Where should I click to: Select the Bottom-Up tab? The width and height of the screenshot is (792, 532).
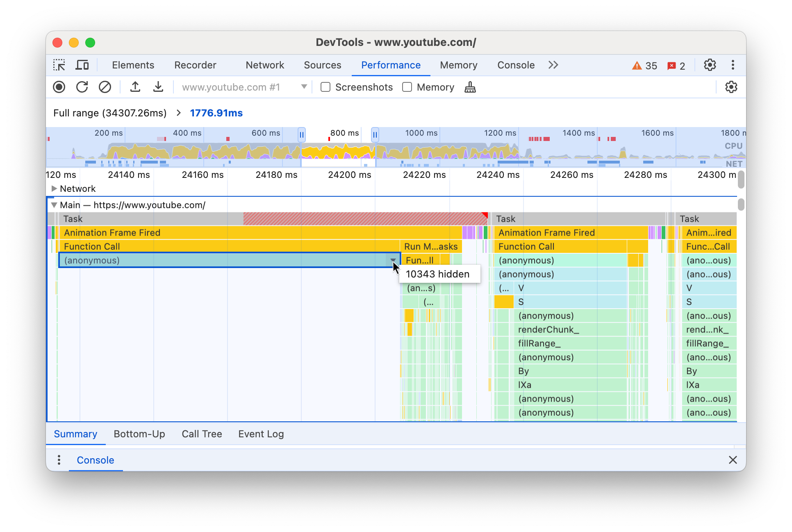coord(139,434)
